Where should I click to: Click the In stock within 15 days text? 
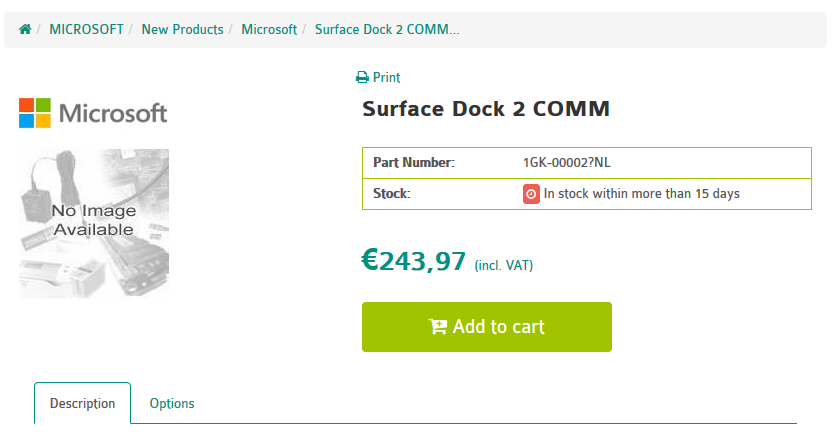[641, 194]
